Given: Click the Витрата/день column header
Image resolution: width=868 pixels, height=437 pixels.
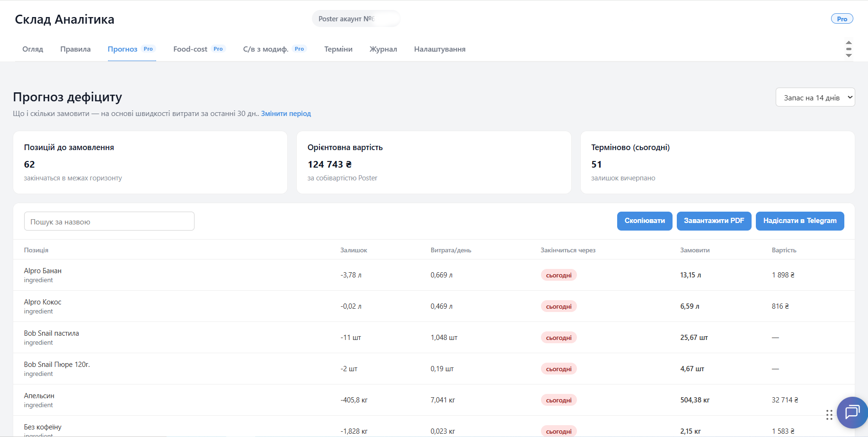Looking at the screenshot, I should [451, 250].
